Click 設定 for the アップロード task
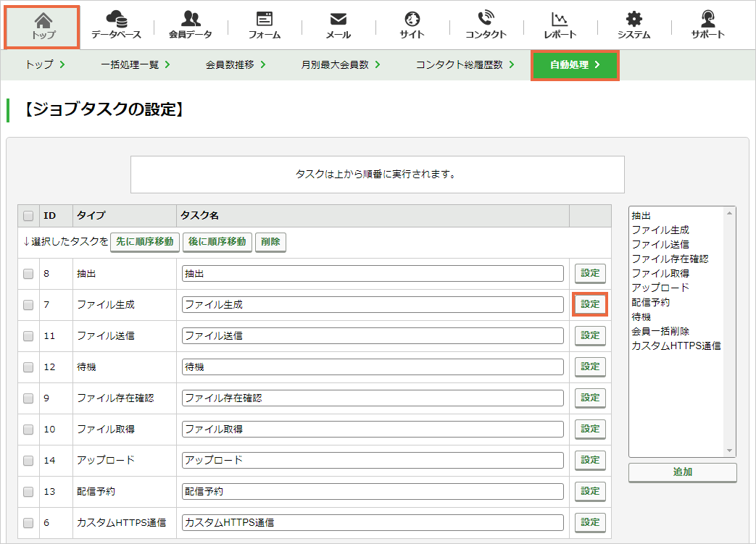This screenshot has height=544, width=756. 590,460
